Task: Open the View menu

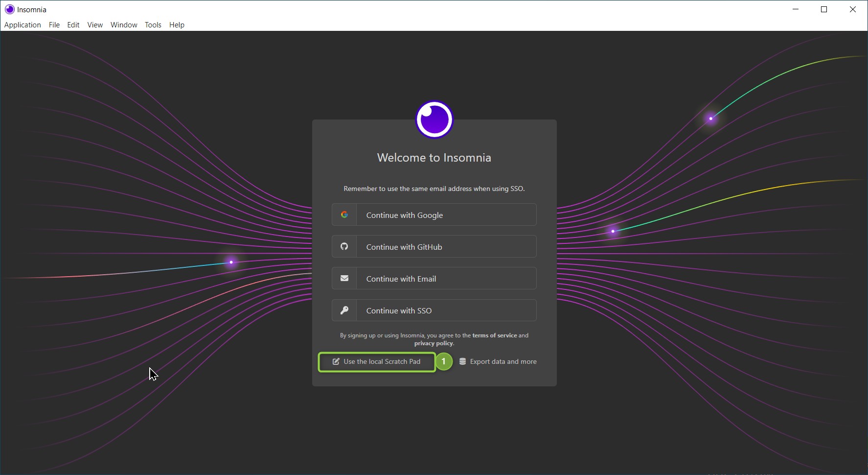Action: click(x=95, y=25)
